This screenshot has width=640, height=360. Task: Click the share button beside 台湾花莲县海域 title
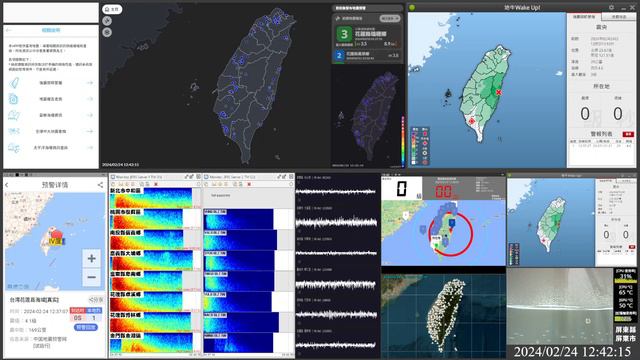[x=96, y=300]
